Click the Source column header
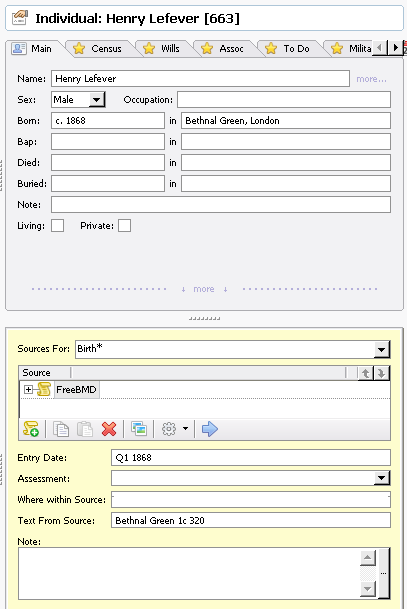Viewport: 407px width, 609px height. pos(45,373)
